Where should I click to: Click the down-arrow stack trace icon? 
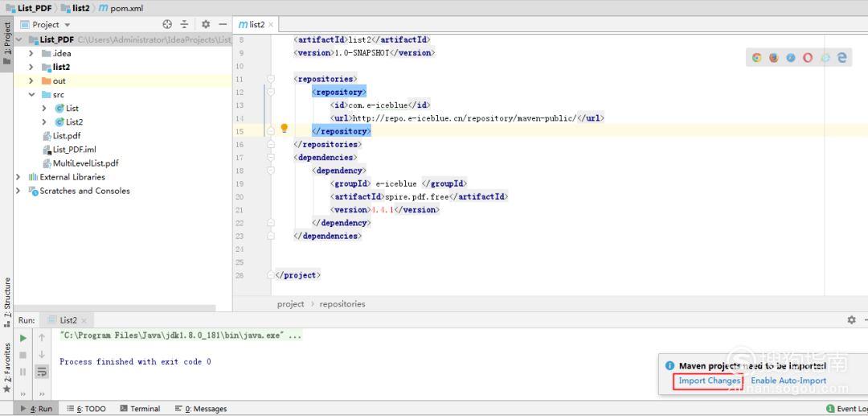[42, 355]
